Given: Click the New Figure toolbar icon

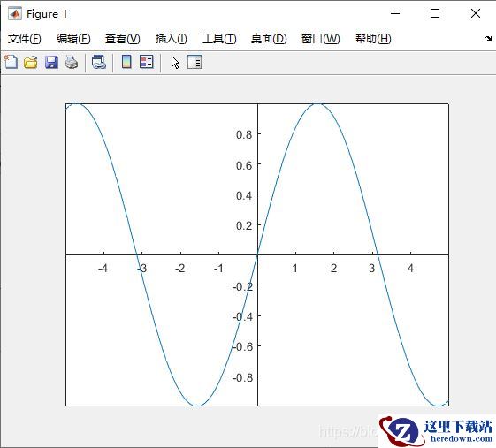Looking at the screenshot, I should [11, 62].
